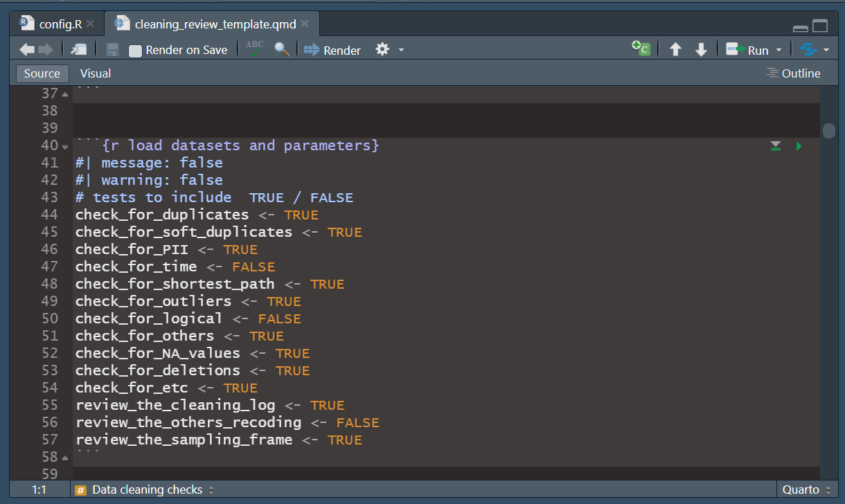This screenshot has width=845, height=504.
Task: Click review_the_sampling_frame variable
Action: tap(184, 440)
